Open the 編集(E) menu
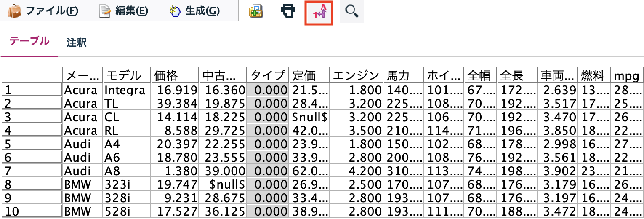The height and width of the screenshot is (219, 644). 124,11
